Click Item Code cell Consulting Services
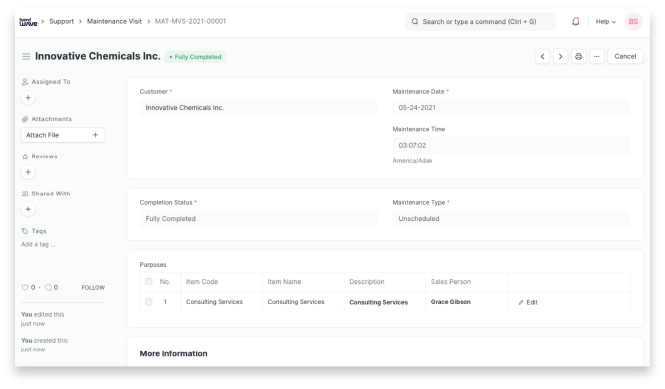 (221, 302)
